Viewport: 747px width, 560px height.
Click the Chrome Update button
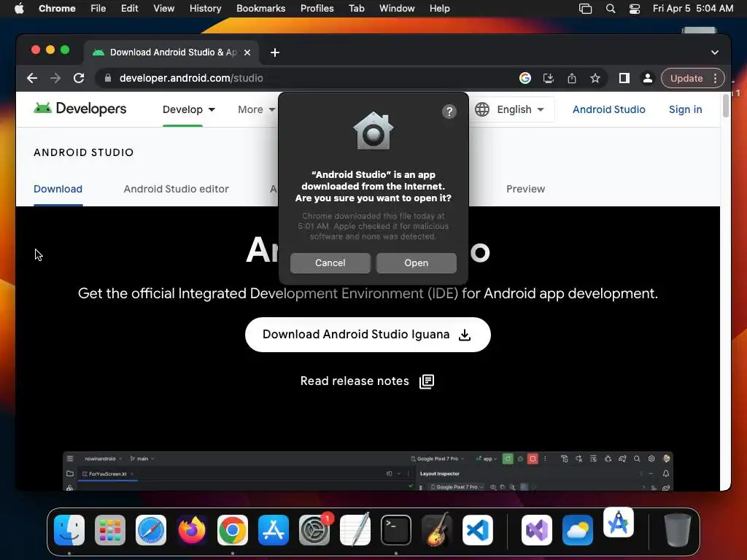point(686,78)
